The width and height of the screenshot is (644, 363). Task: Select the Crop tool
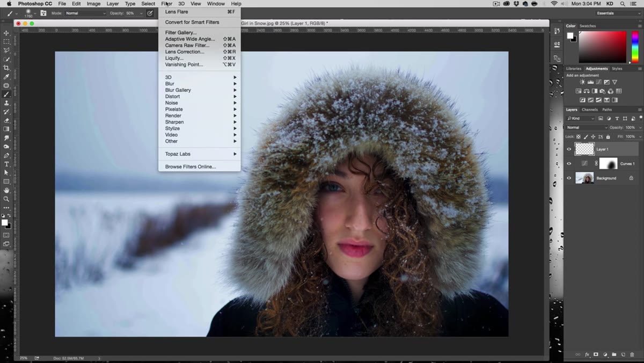click(6, 68)
